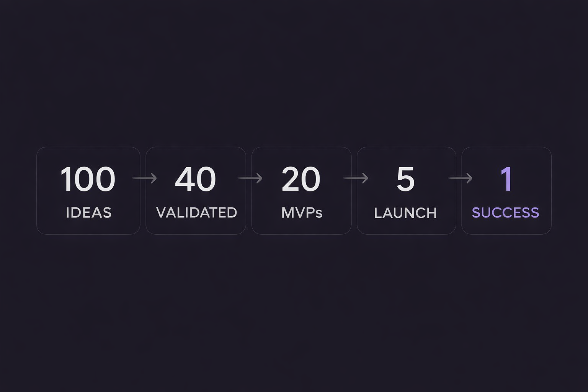
Task: Click the IDEAS label
Action: (88, 212)
